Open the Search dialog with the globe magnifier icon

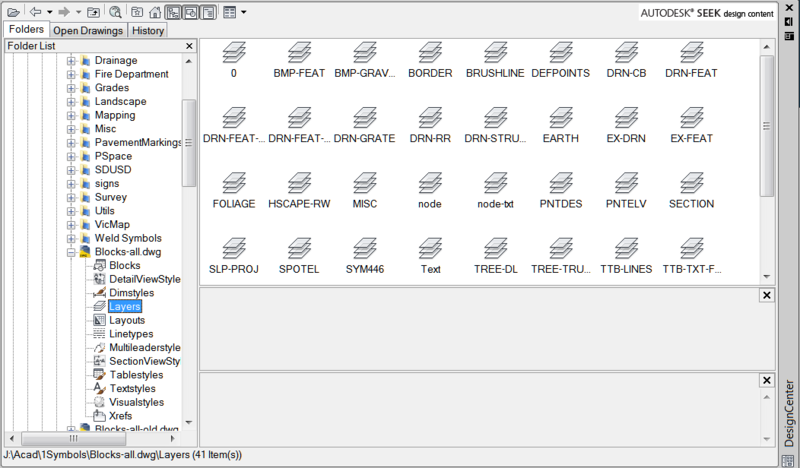click(x=115, y=12)
